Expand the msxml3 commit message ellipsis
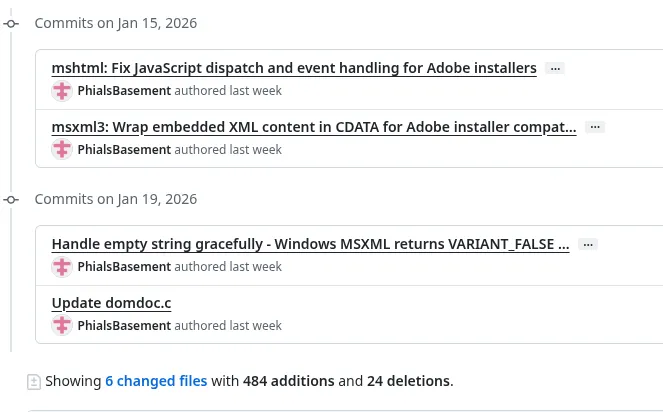The height and width of the screenshot is (412, 663). pos(595,127)
